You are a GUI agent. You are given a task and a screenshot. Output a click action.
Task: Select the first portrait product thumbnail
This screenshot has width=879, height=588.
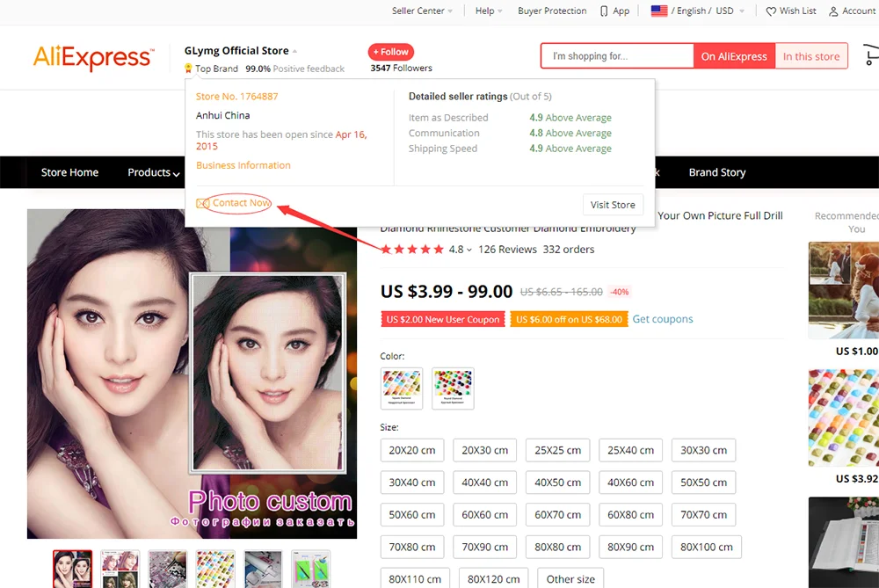tap(72, 569)
